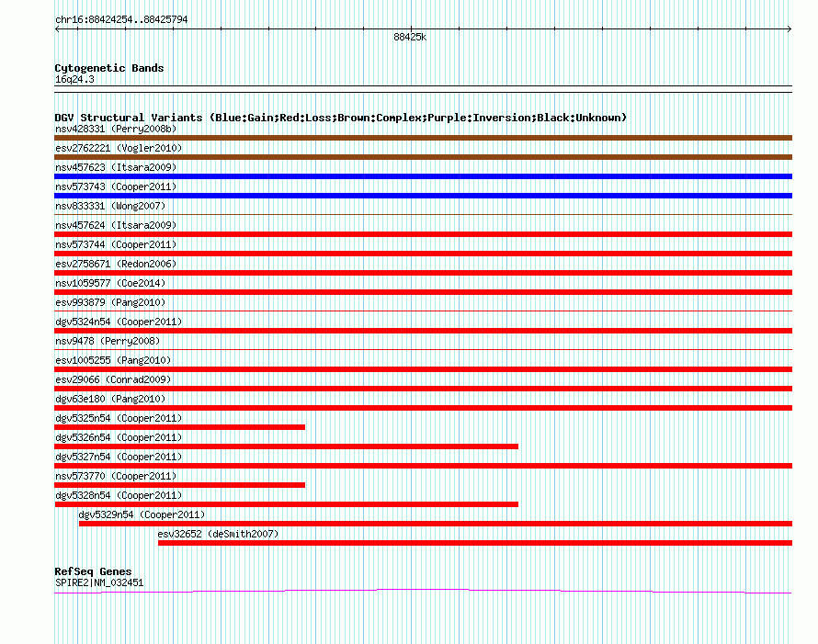Viewport: 818px width, 644px height.
Task: Select the nsv833331 (Wong2007) label
Action: [110, 206]
